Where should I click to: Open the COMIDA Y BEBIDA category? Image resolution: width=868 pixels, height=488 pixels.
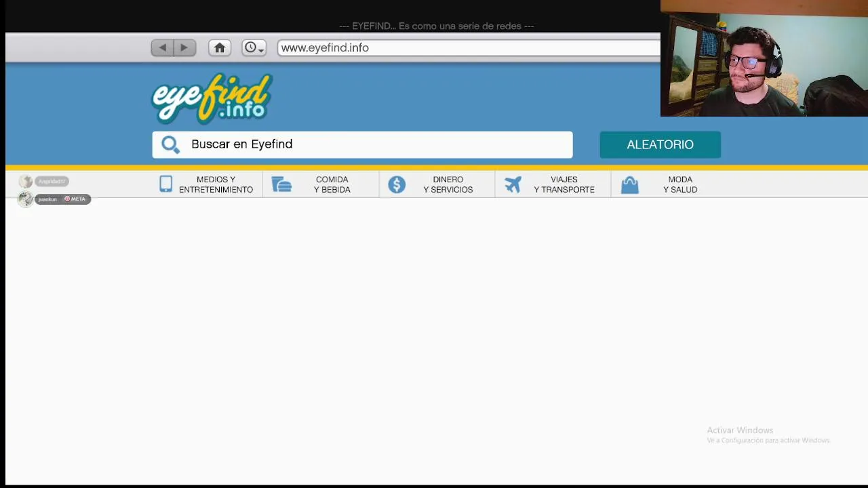[332, 184]
